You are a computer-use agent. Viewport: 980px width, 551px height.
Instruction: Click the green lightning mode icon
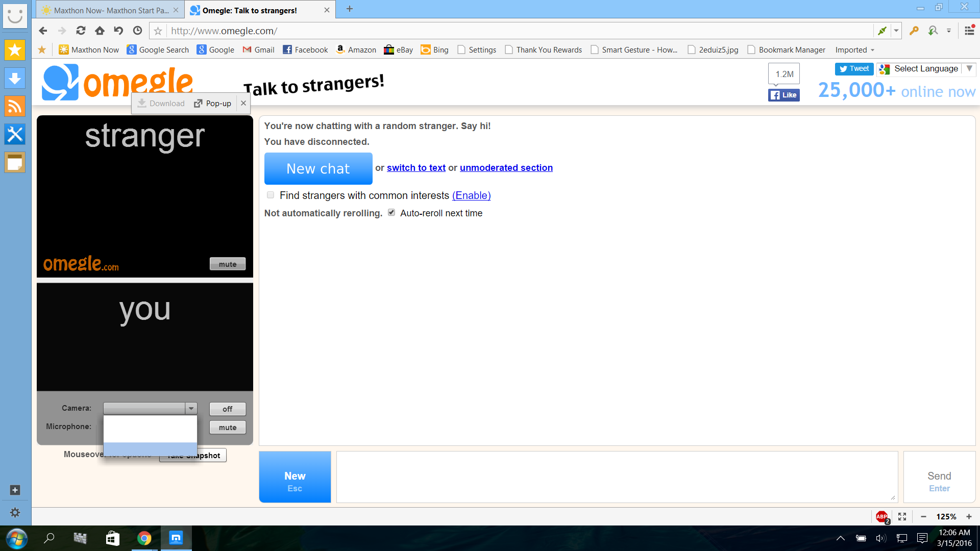[882, 31]
